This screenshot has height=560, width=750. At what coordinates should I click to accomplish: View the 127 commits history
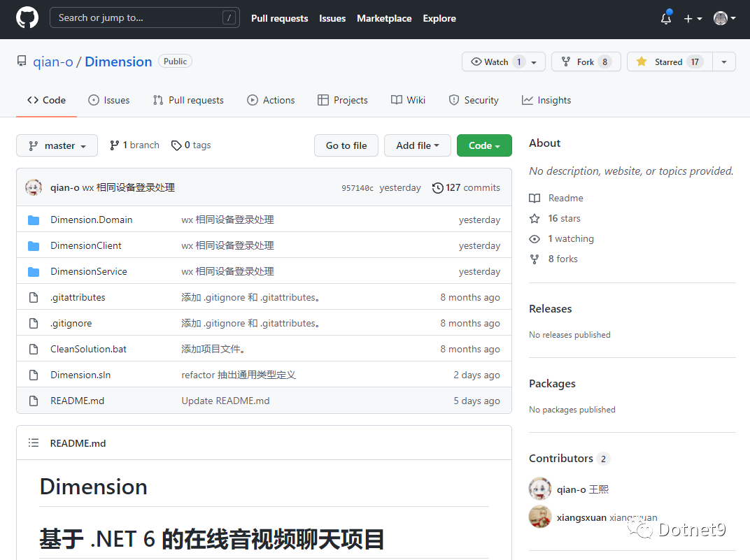pos(466,188)
